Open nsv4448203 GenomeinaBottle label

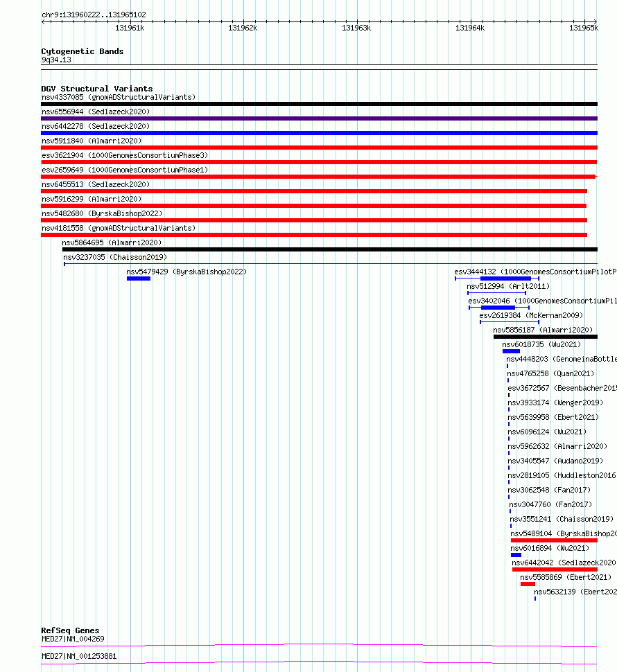point(562,360)
